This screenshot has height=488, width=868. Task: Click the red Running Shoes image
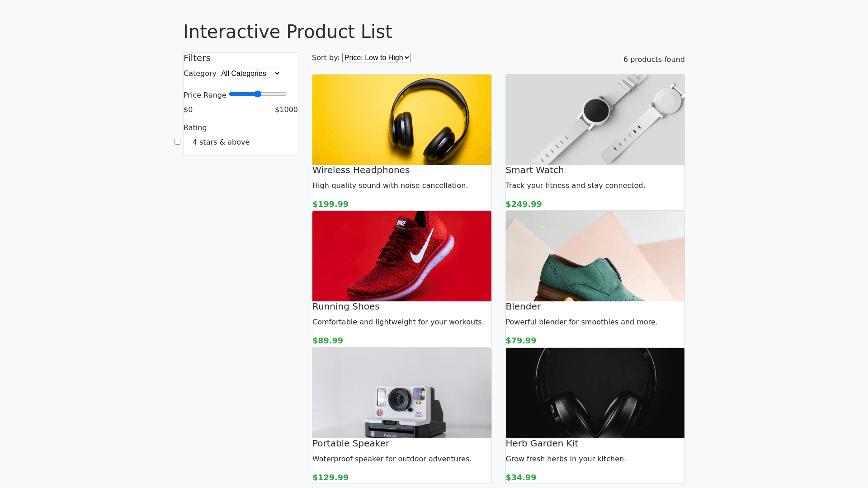401,256
